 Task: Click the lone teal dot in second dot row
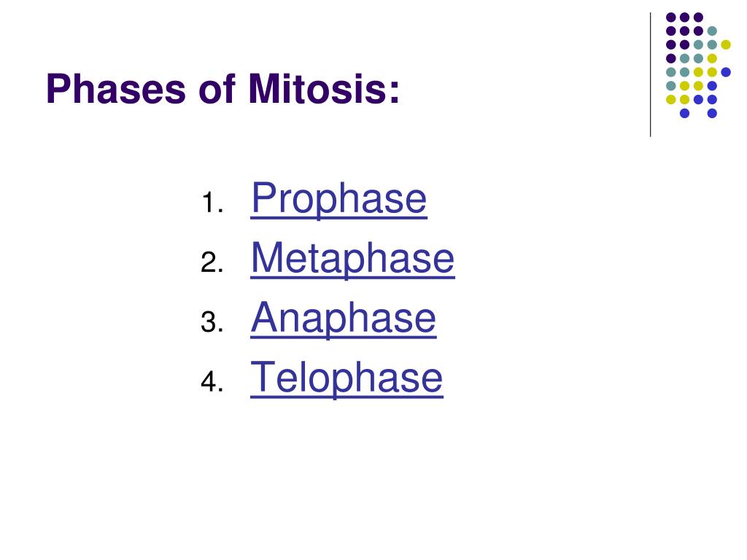coord(712,31)
